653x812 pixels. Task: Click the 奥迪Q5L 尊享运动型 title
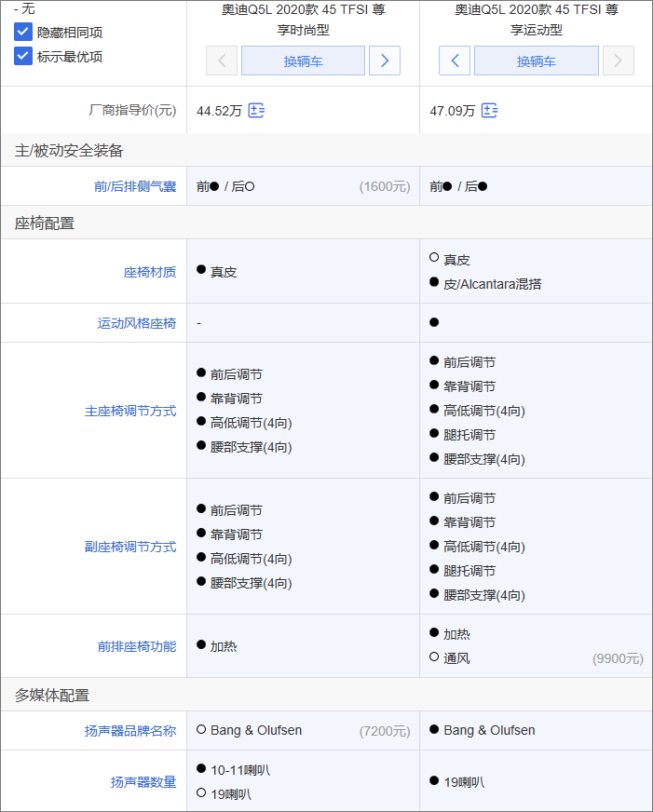pos(537,20)
